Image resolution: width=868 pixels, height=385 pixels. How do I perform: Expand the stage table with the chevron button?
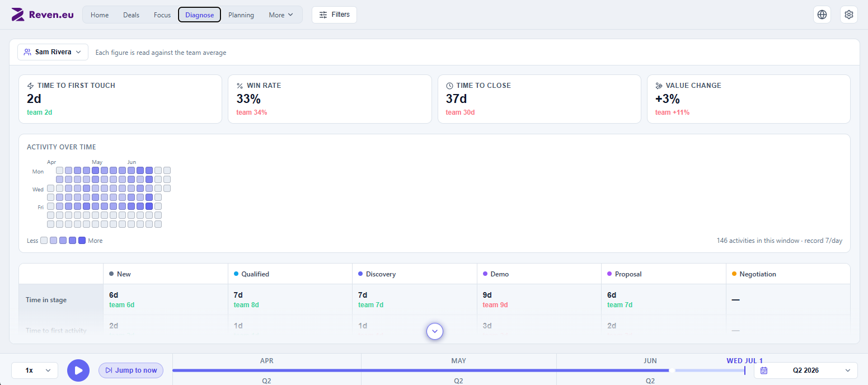tap(435, 331)
